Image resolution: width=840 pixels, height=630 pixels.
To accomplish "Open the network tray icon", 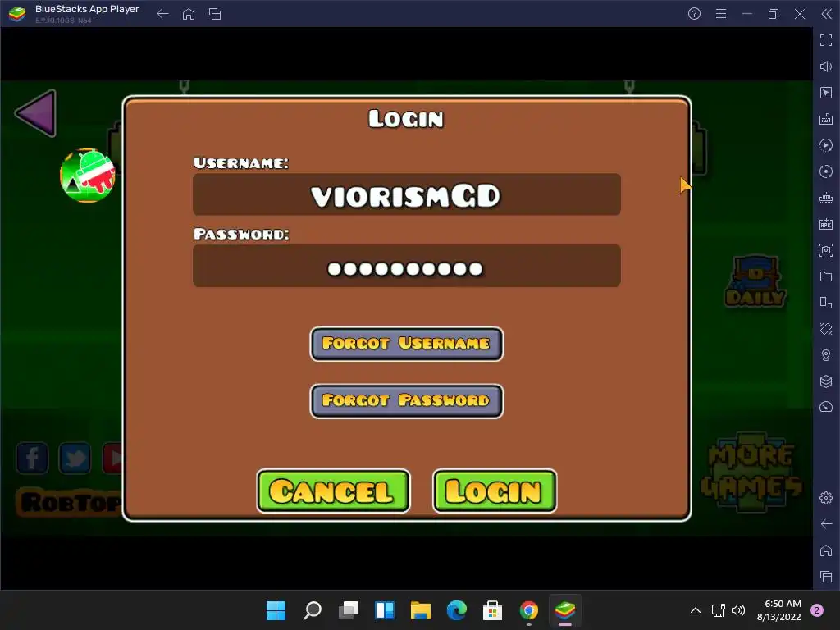I will pos(718,610).
